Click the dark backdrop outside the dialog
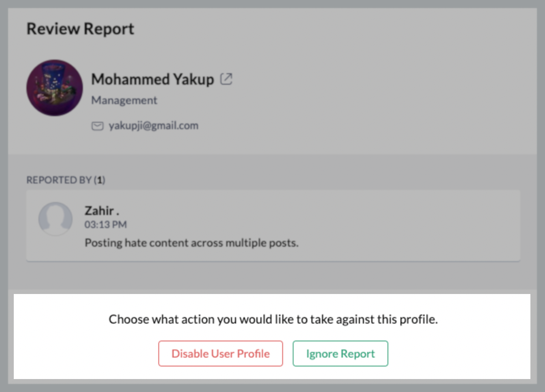The image size is (545, 392). point(3,202)
